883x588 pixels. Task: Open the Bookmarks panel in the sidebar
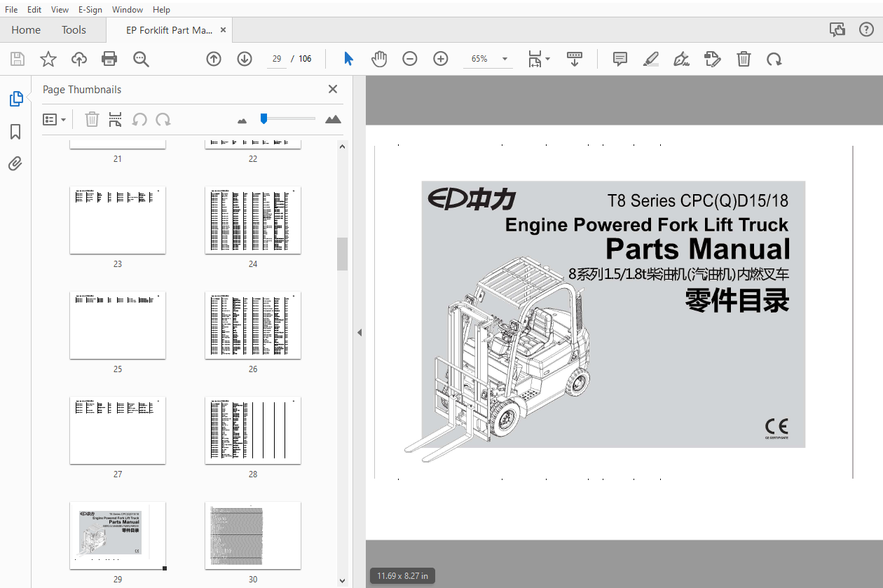click(x=15, y=132)
